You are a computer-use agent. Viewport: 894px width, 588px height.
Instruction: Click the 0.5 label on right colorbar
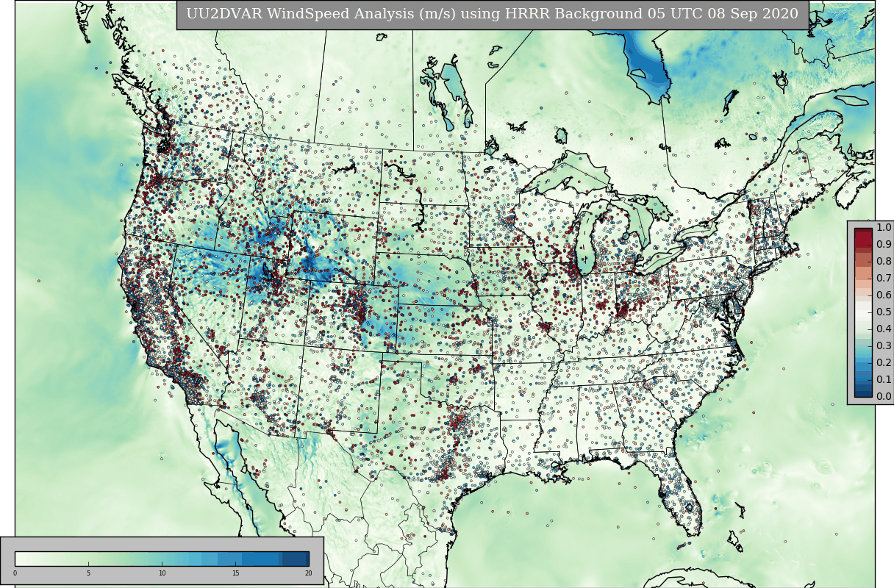point(883,312)
